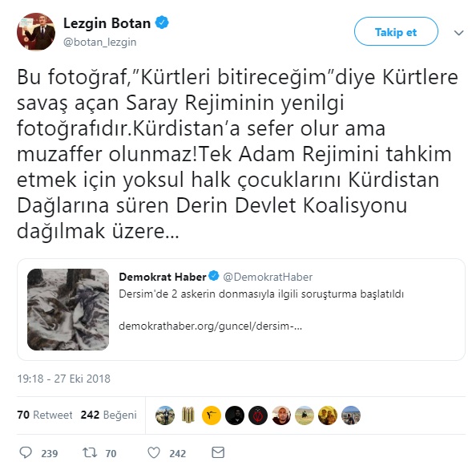Click the retweet arrows icon

pos(90,452)
